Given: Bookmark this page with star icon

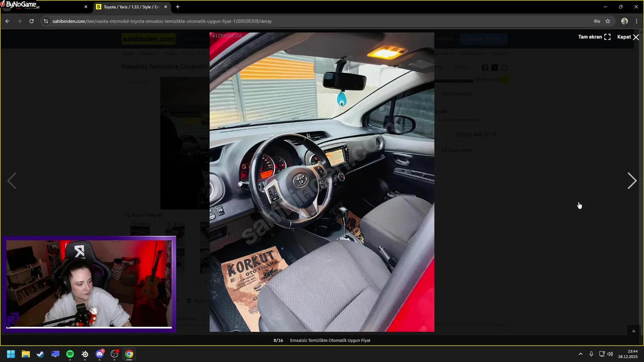Looking at the screenshot, I should (x=608, y=21).
